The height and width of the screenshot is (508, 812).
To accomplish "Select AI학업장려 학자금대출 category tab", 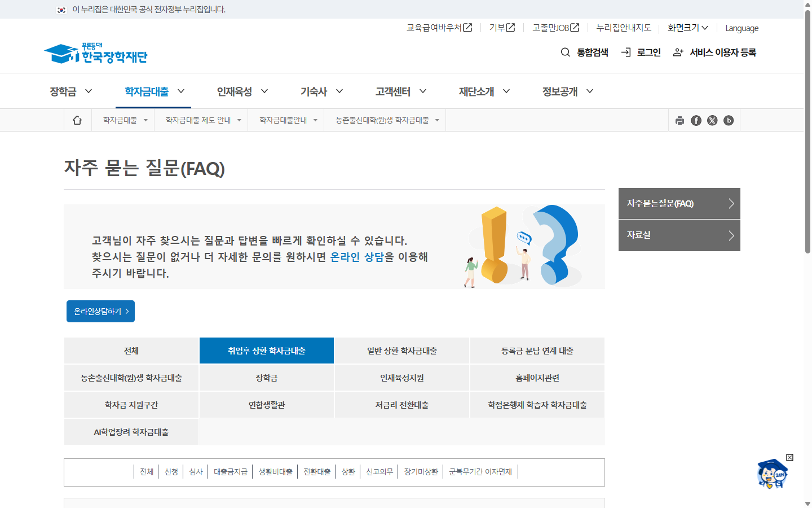I will tap(131, 432).
